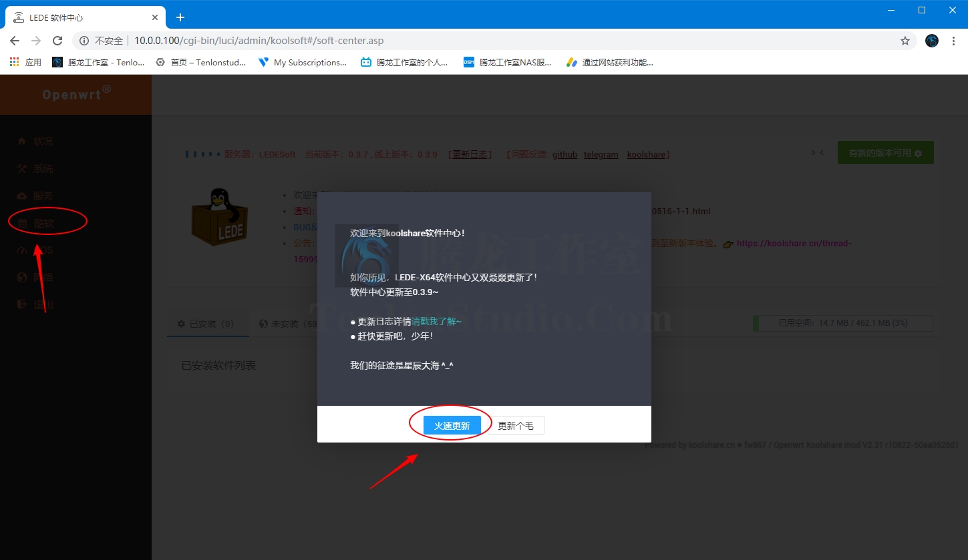This screenshot has height=560, width=968.
Task: Open 状况 home item in the sidebar
Action: (35, 142)
